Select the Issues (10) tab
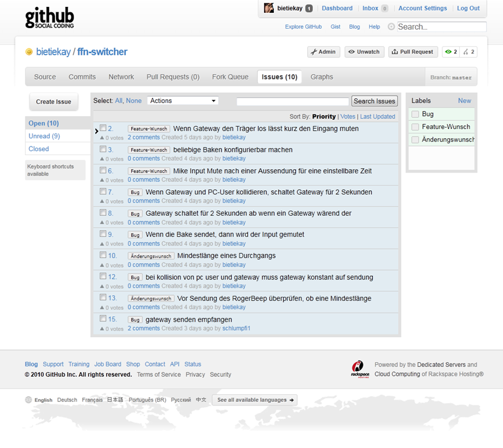503x448 pixels. point(279,77)
